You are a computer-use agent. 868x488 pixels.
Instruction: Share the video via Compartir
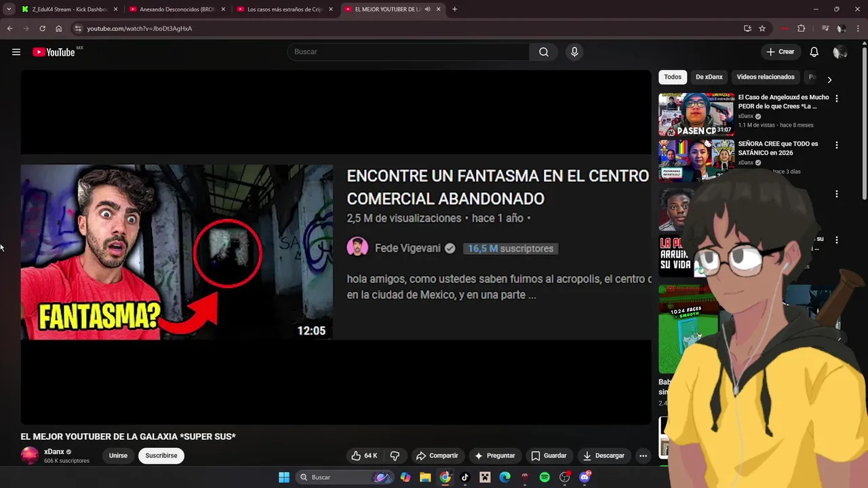[x=437, y=455]
